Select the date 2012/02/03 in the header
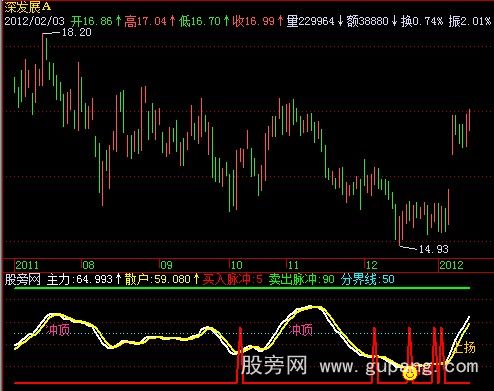Screen dimensions: 494x391 pyautogui.click(x=34, y=21)
